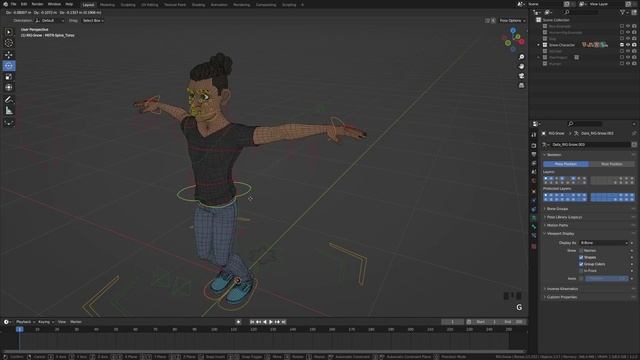Open the Tool properties tab
The width and height of the screenshot is (640, 360).
533,135
